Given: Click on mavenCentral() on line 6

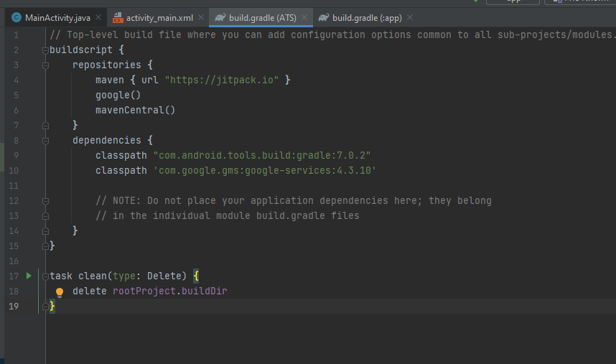Looking at the screenshot, I should click(x=135, y=111).
